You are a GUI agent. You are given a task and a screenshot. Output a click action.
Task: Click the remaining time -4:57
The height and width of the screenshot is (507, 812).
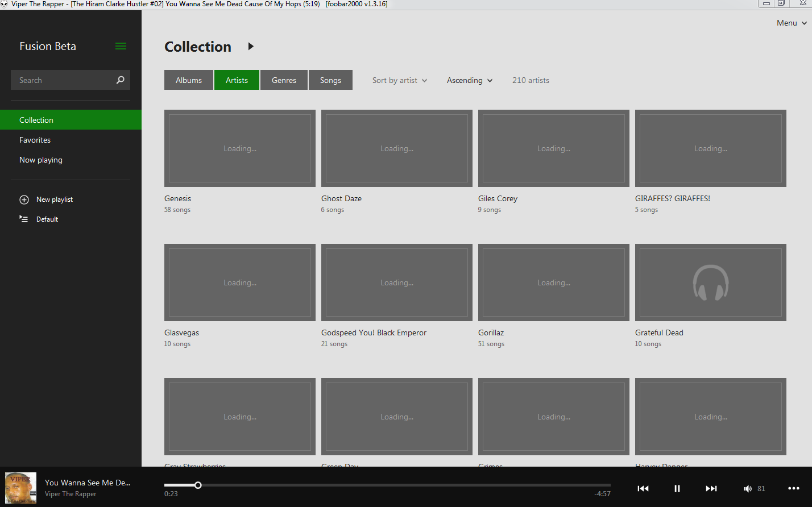click(x=603, y=494)
